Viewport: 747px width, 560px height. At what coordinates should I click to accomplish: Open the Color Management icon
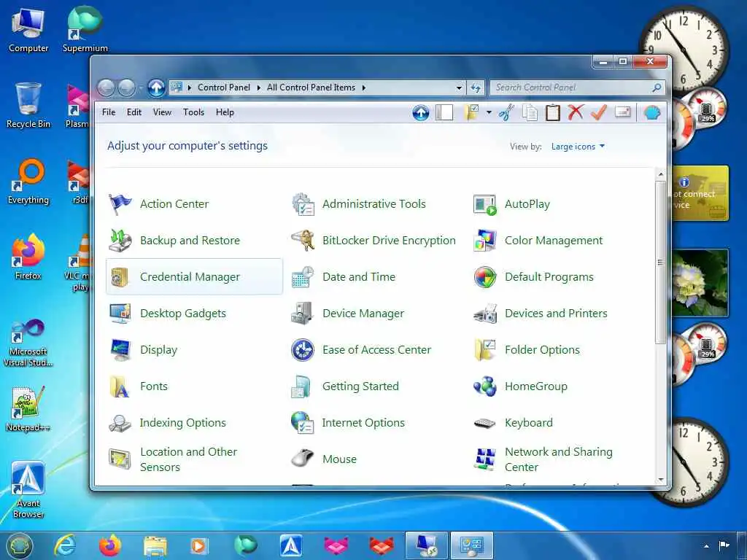(x=485, y=241)
